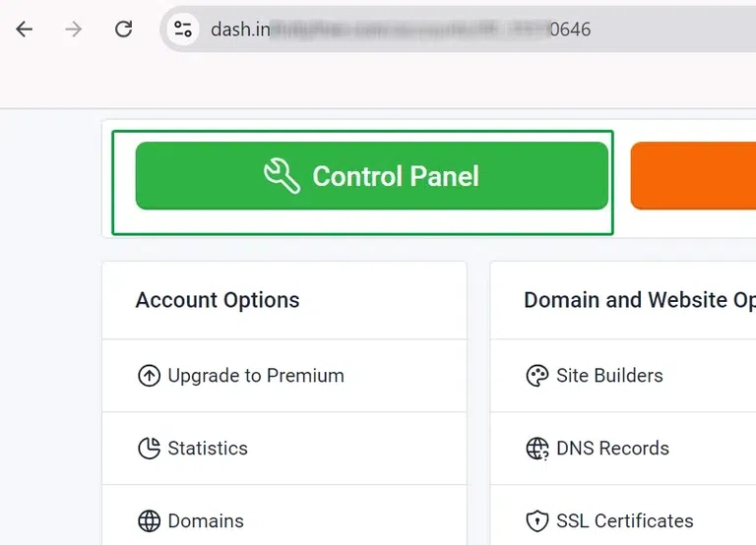Click the Site Builders palette icon
Screen dimensions: 756x545
pos(537,376)
